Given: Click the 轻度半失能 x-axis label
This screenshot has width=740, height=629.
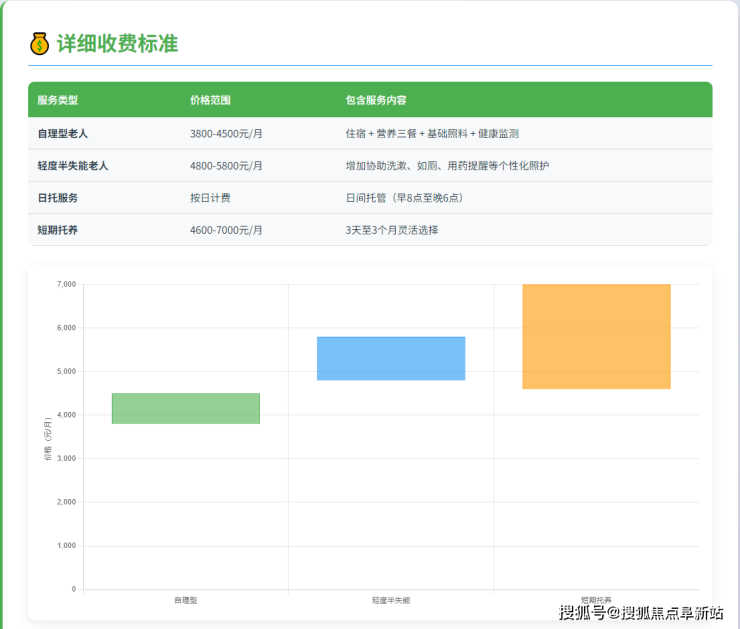Looking at the screenshot, I should pyautogui.click(x=391, y=600).
